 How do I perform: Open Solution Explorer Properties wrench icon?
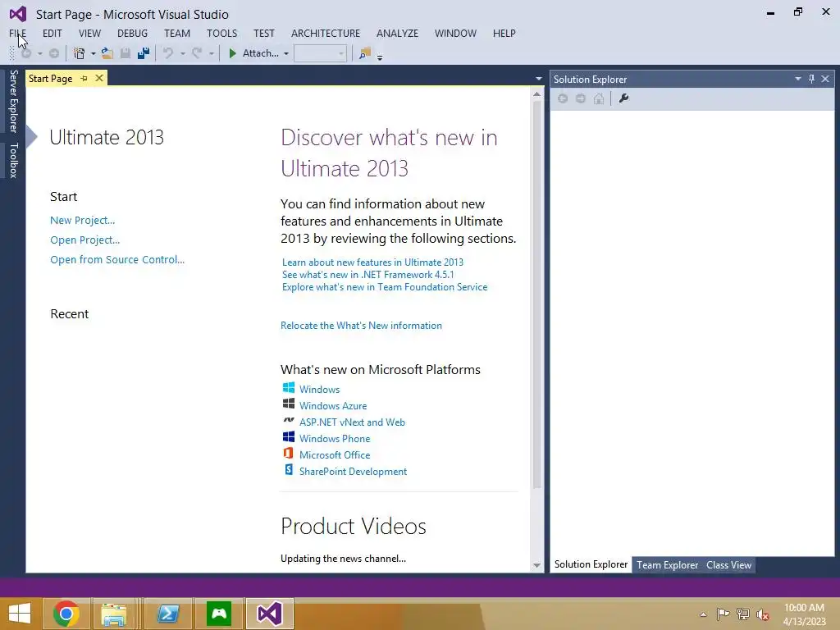[x=623, y=98]
